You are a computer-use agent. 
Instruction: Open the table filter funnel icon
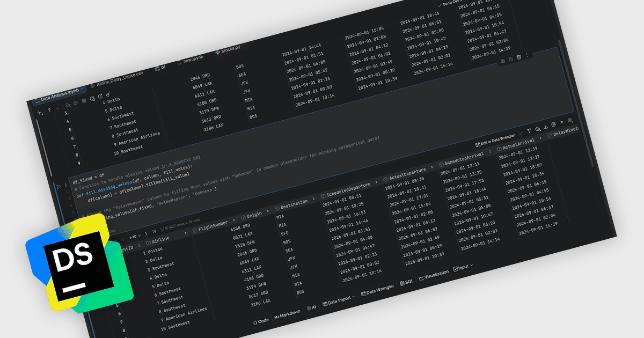tap(529, 130)
